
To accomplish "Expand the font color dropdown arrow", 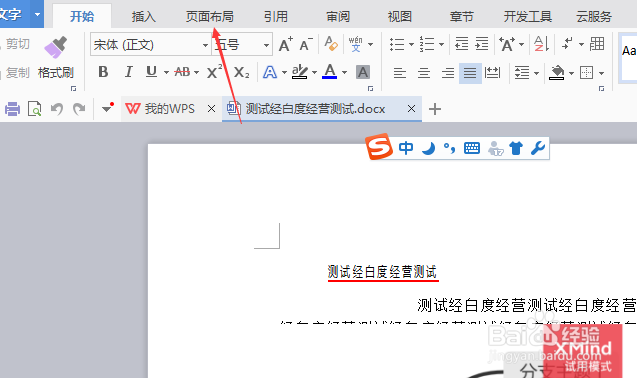I will 344,73.
